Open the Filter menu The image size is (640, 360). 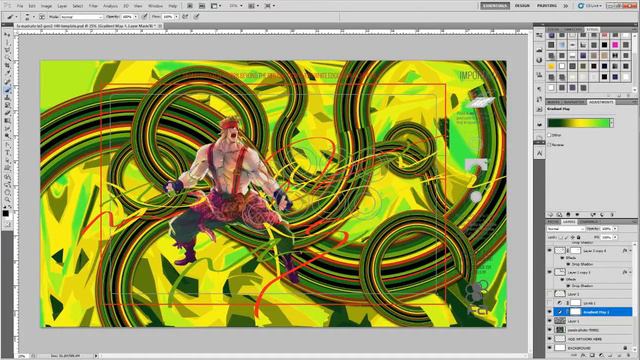click(x=93, y=6)
